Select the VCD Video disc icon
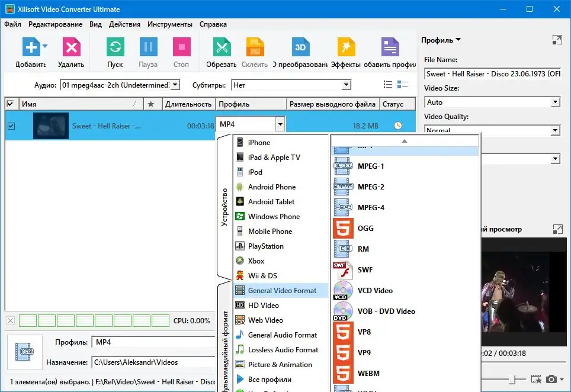Viewport: 571px width, 392px height. click(x=343, y=291)
